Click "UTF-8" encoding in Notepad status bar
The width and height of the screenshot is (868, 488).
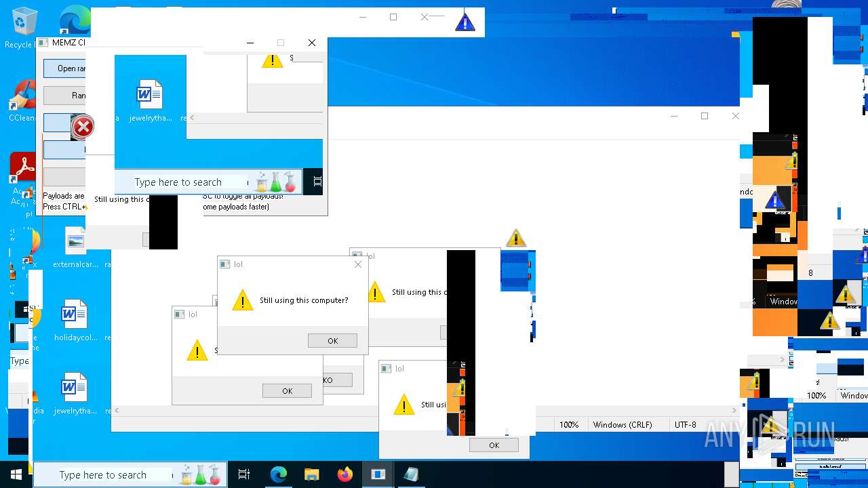coord(685,425)
